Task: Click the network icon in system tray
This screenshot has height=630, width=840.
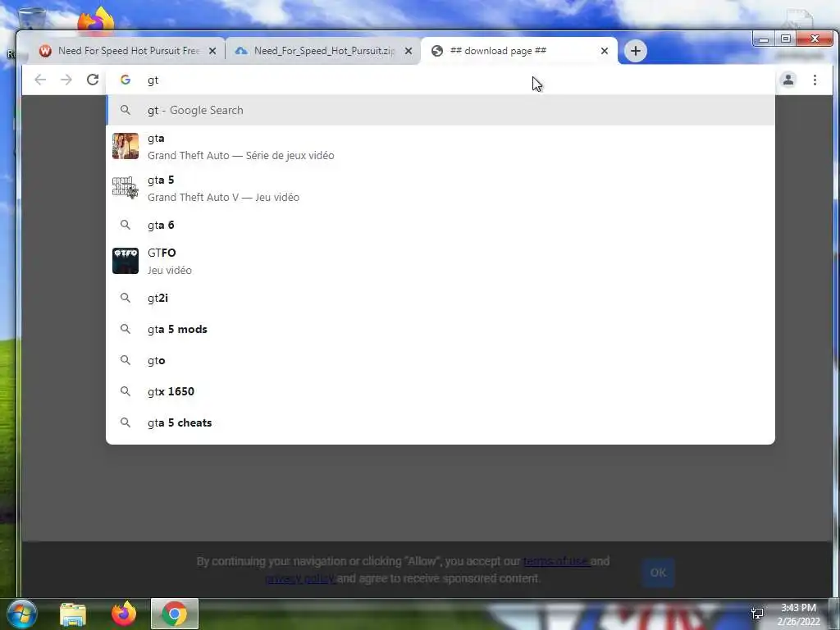Action: [x=757, y=614]
